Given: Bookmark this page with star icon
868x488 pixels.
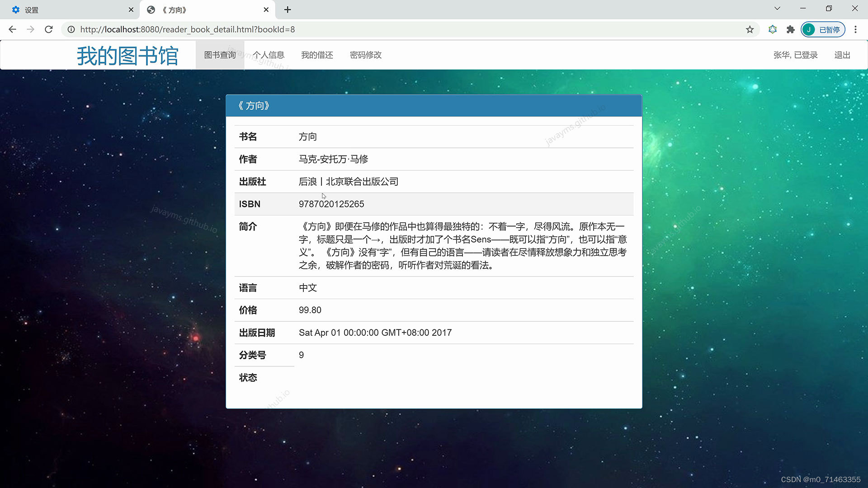Looking at the screenshot, I should 750,29.
